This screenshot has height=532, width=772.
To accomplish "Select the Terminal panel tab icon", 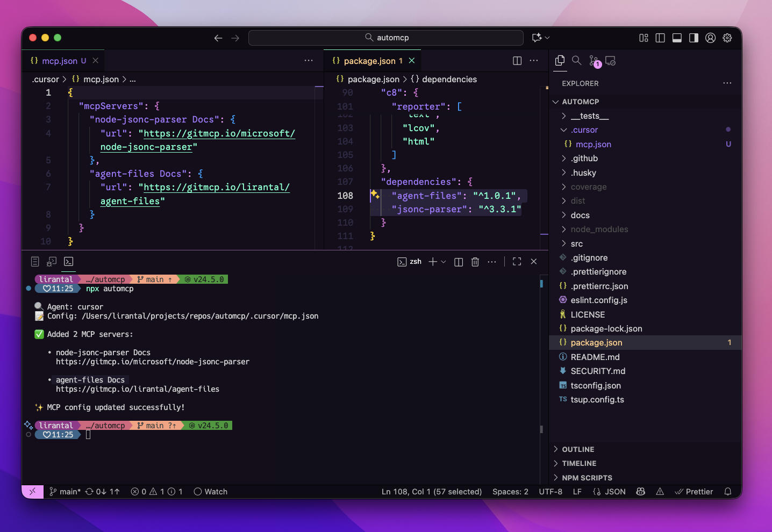I will pyautogui.click(x=68, y=262).
